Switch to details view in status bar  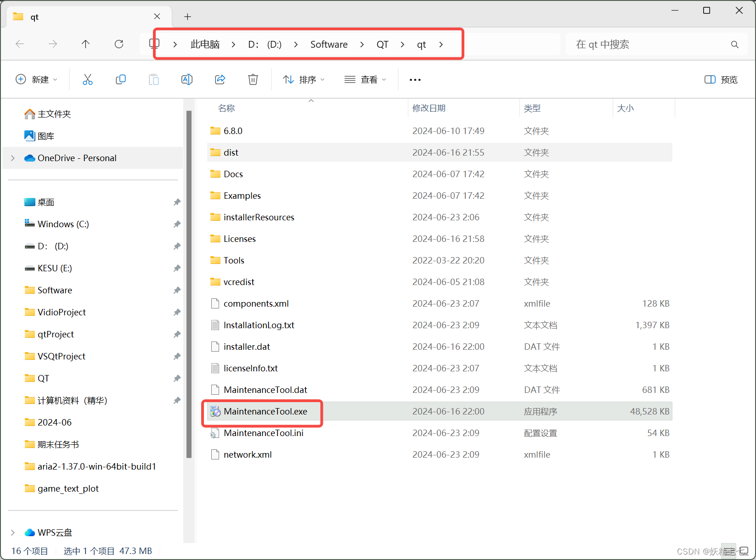728,551
